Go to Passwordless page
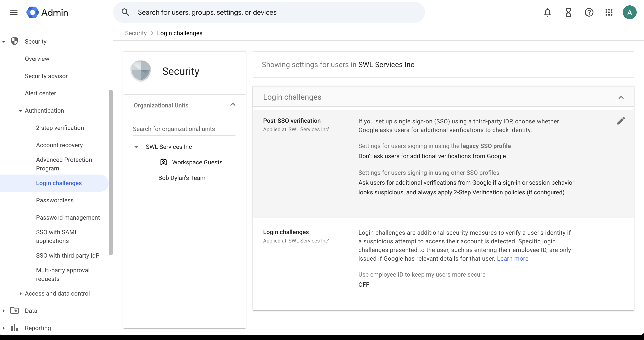 [55, 200]
